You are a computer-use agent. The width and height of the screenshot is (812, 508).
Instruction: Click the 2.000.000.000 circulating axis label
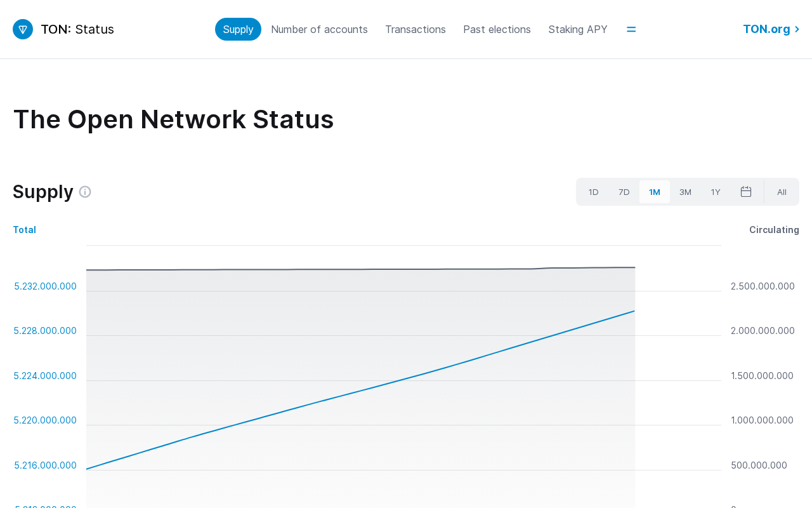[763, 331]
